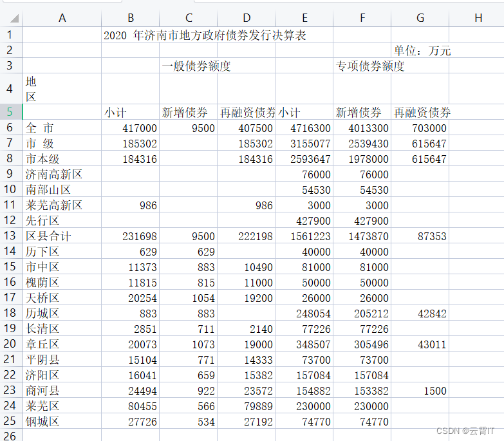Click cell with value 27192

pyautogui.click(x=247, y=421)
